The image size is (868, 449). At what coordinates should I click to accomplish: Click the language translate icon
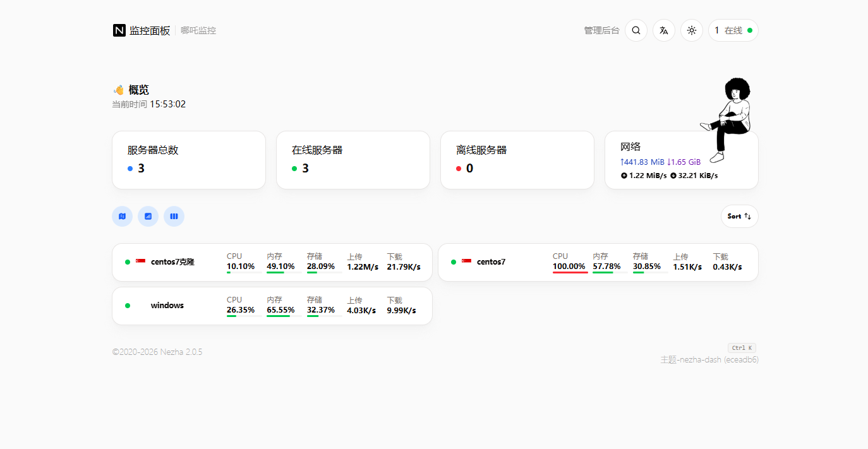[x=663, y=30]
